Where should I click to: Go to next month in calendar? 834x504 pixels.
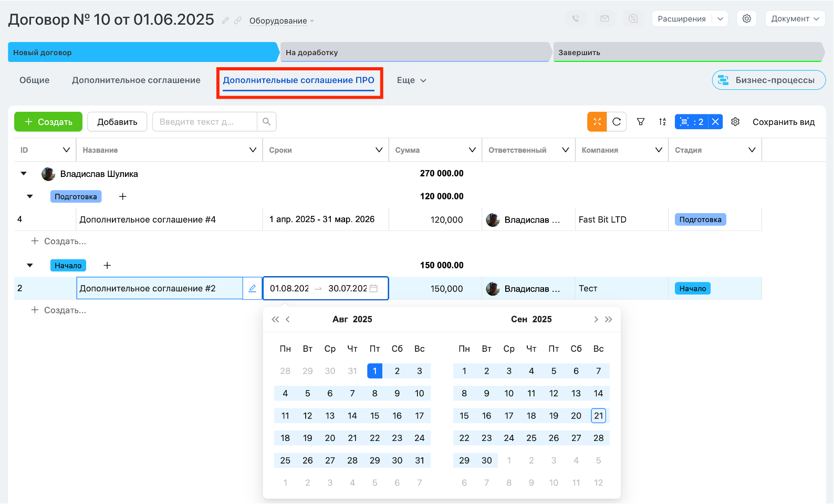click(596, 319)
